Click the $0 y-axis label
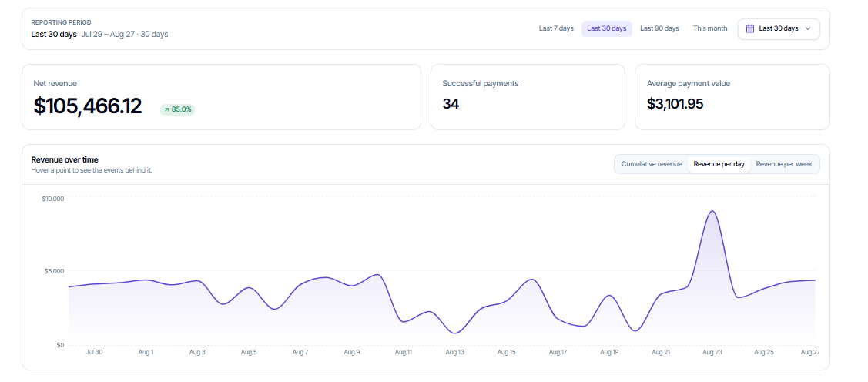868x382 pixels. (x=60, y=346)
